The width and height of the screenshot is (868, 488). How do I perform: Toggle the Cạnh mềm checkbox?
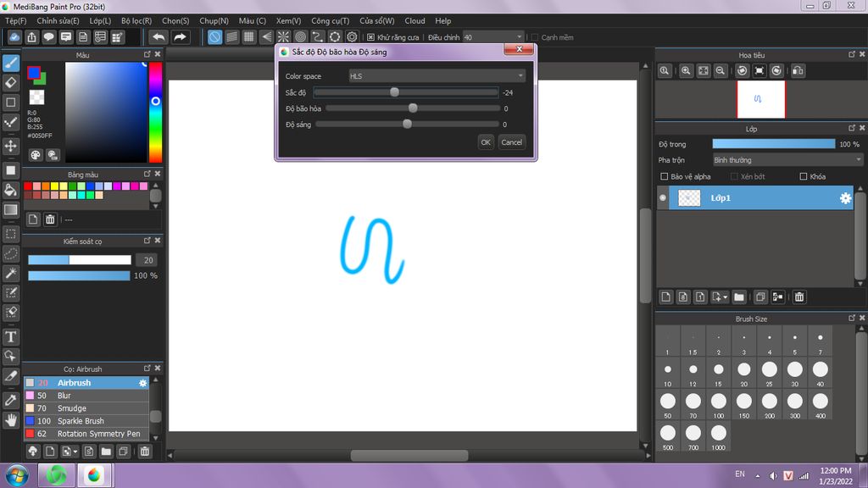[535, 37]
